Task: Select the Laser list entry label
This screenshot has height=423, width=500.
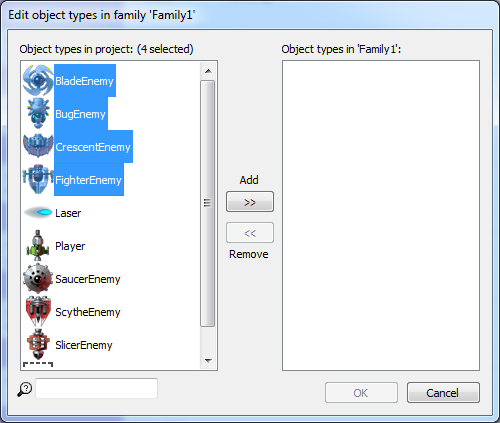Action: click(x=68, y=213)
